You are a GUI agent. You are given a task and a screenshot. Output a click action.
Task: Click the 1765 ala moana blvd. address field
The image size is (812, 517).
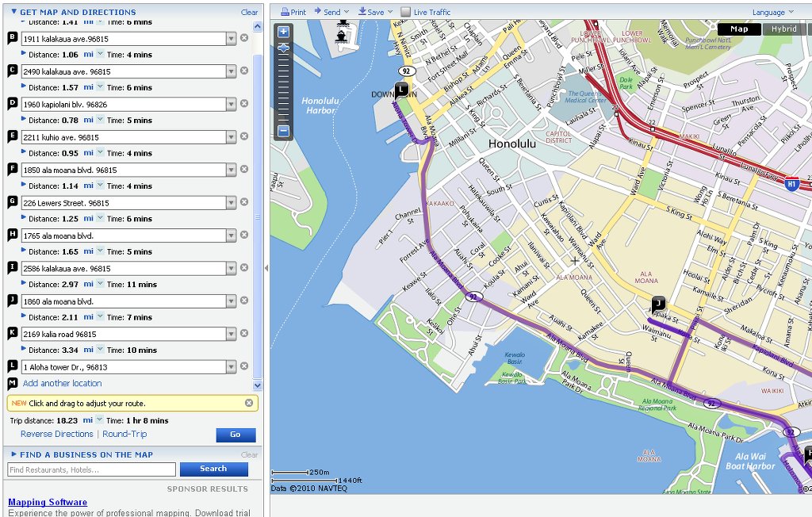click(x=124, y=236)
